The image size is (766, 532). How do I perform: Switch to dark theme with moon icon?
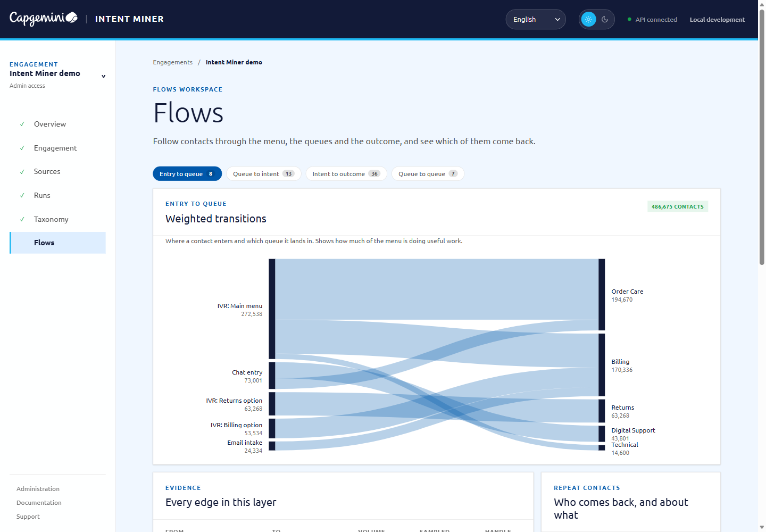tap(605, 19)
